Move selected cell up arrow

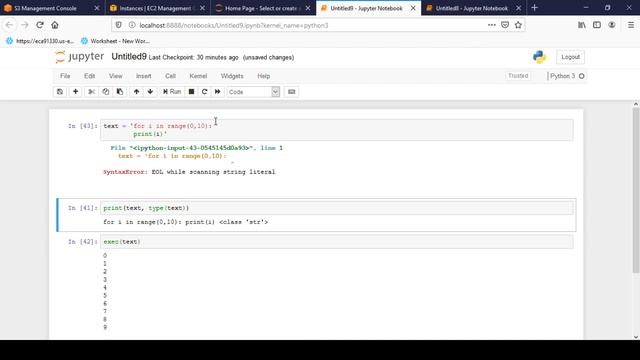136,92
